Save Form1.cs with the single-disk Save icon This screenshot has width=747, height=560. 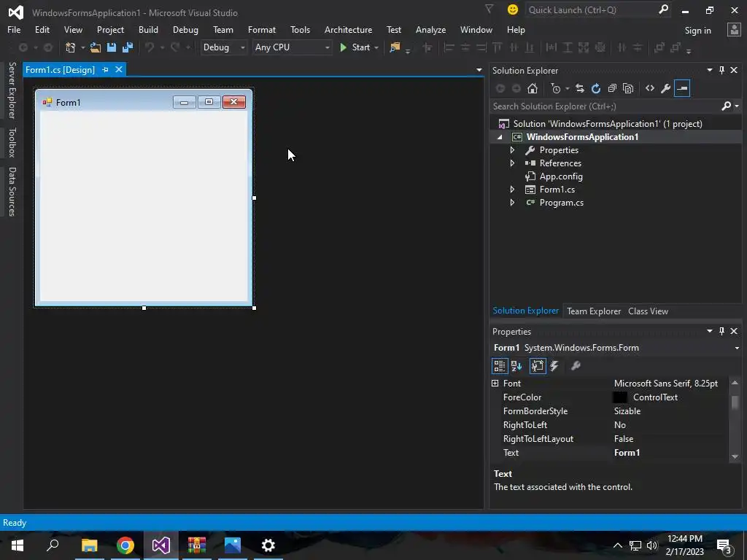pos(112,47)
